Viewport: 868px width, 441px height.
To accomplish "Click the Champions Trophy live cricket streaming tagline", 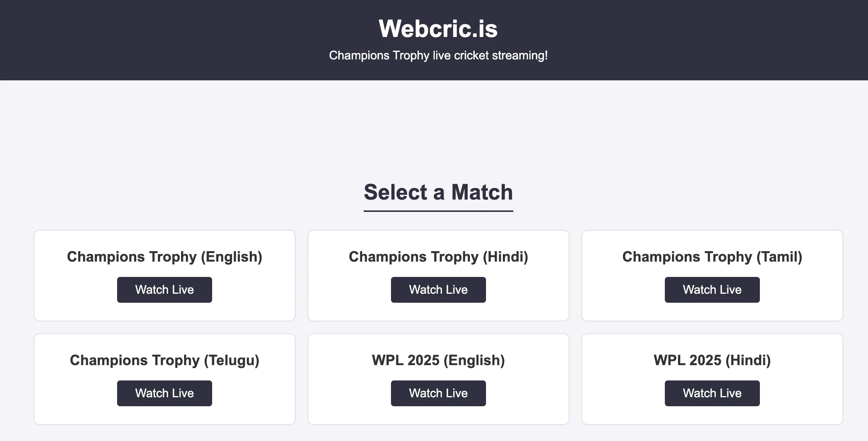I will pyautogui.click(x=438, y=55).
